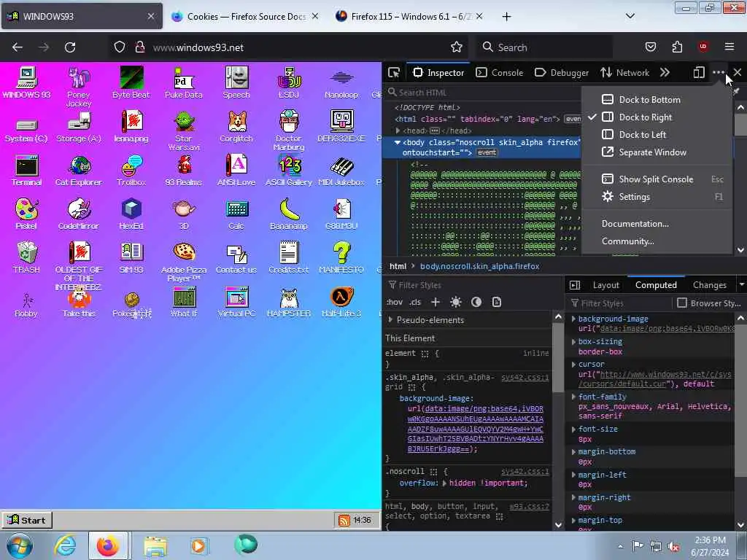Screen dimensions: 747x560
Task: Open the Community... link
Action: 627,241
